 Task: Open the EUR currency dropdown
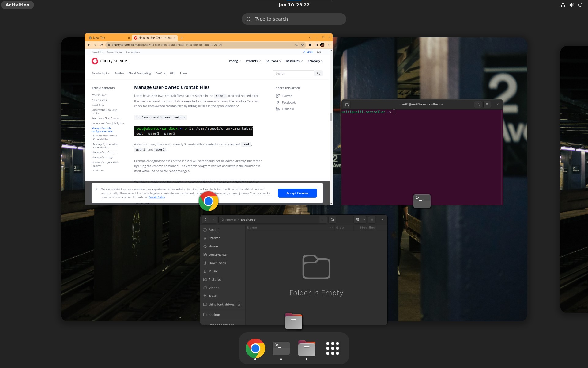click(320, 52)
